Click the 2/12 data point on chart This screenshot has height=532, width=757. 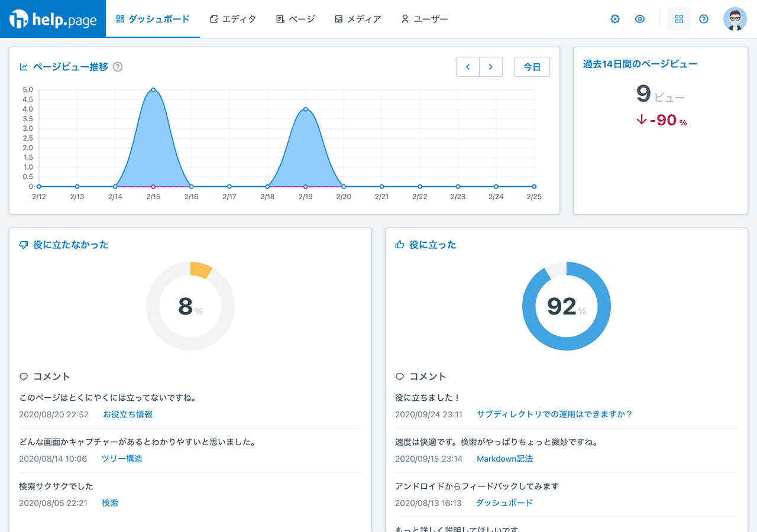coord(39,187)
